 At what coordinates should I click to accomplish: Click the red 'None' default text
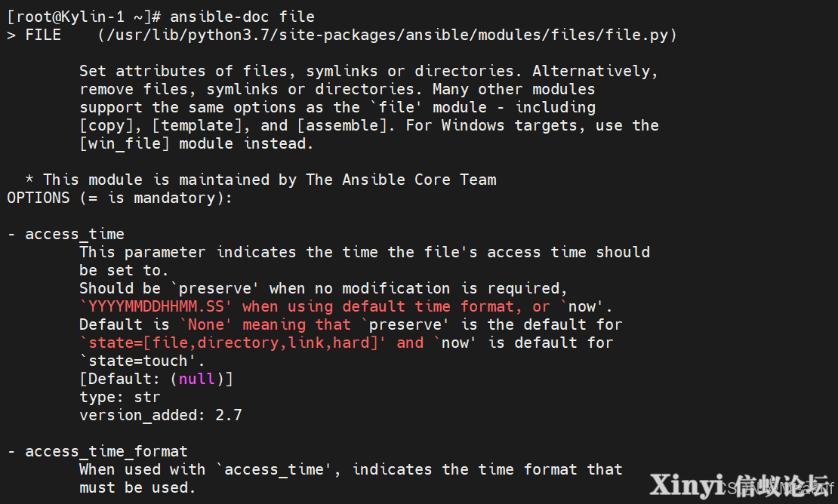tap(206, 324)
